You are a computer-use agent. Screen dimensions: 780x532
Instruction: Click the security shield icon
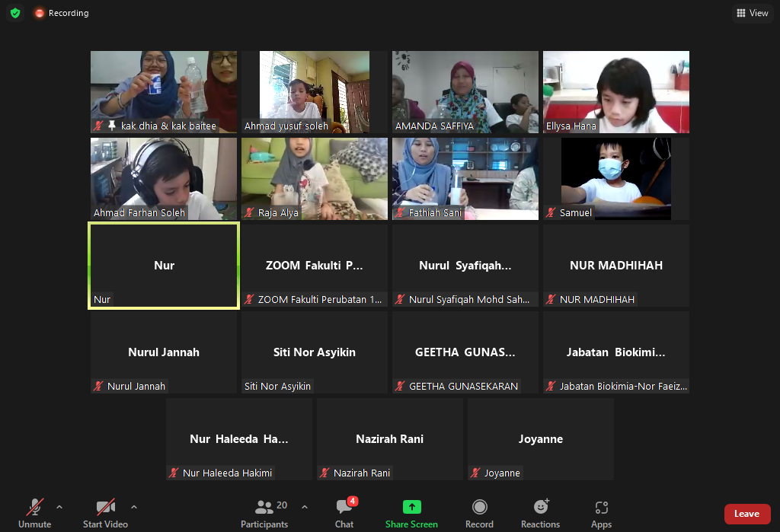click(14, 13)
